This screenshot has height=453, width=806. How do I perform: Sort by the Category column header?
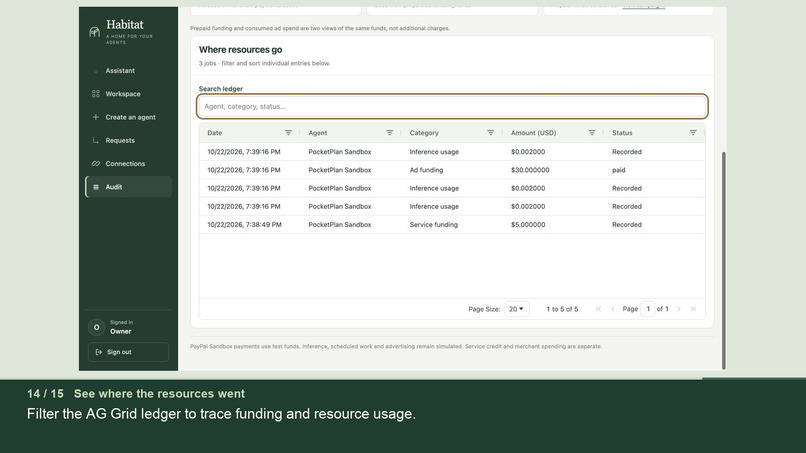coord(424,133)
